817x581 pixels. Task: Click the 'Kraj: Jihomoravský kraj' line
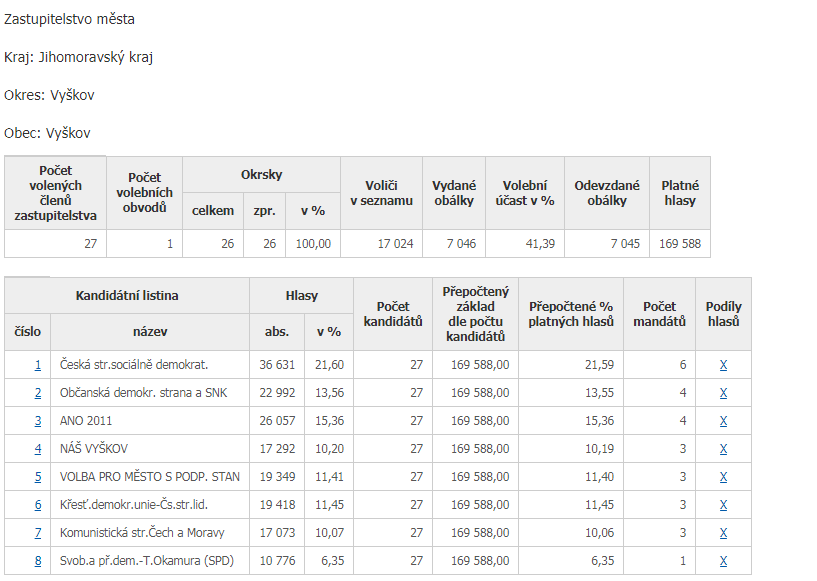point(78,57)
